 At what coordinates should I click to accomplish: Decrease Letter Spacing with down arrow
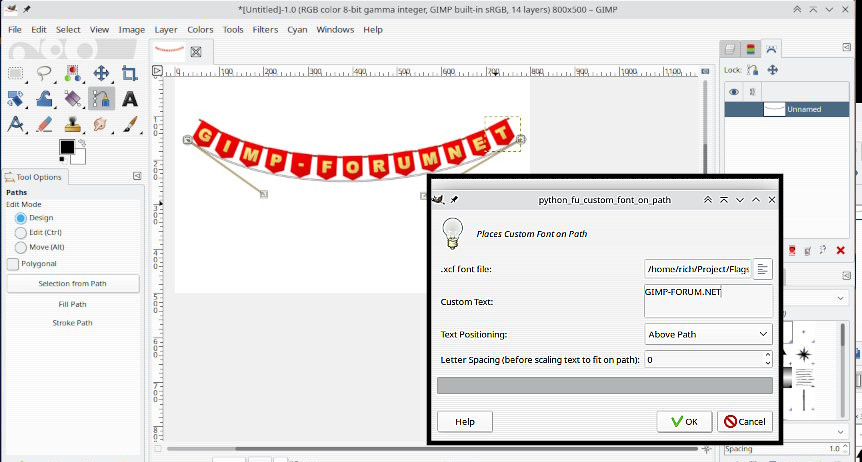tap(768, 363)
